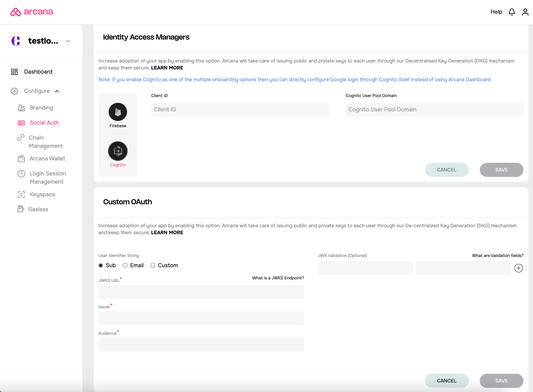Click the Arcana logo
The image size is (533, 392).
coord(31,12)
